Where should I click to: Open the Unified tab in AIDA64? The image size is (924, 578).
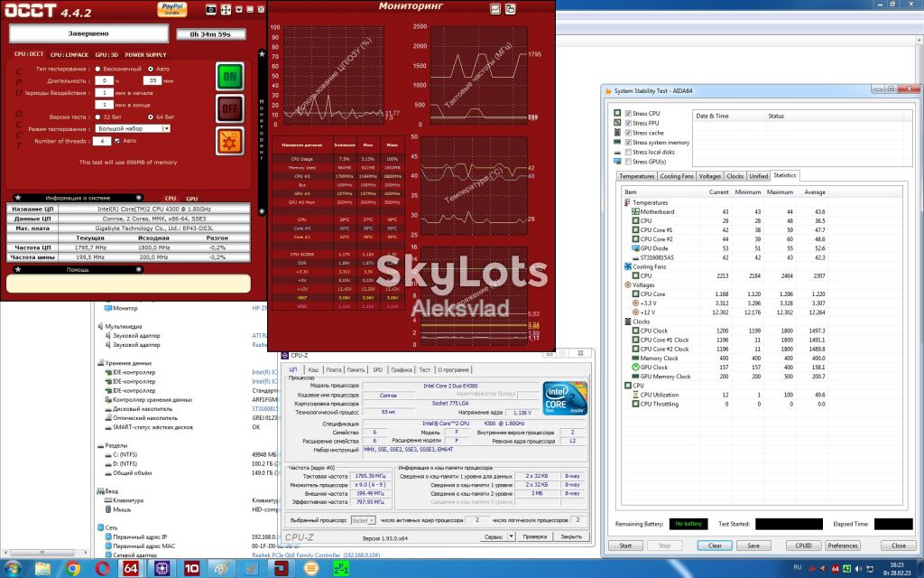[758, 176]
